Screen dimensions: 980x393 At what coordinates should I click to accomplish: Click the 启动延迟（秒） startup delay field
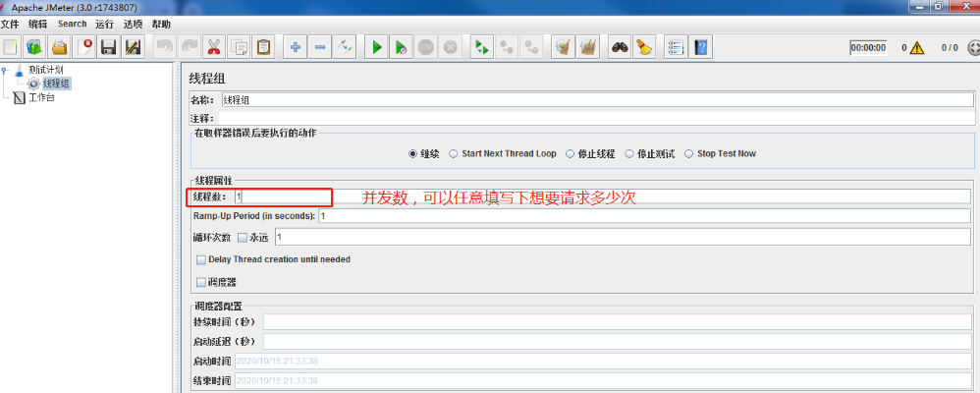tap(618, 342)
